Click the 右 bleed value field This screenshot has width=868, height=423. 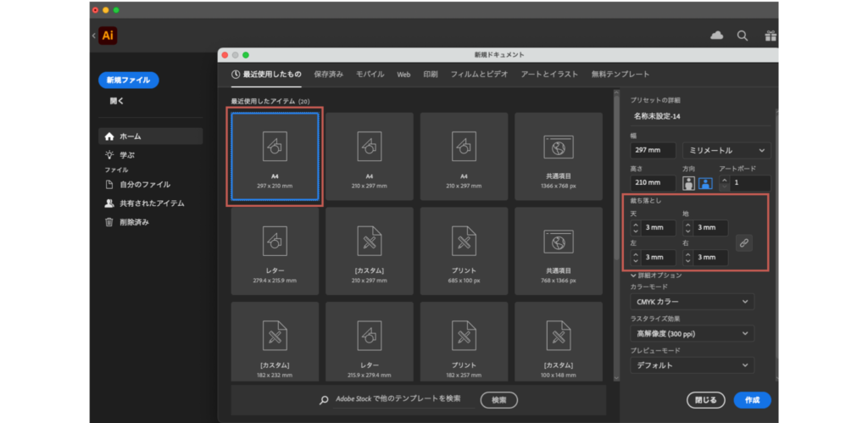point(711,258)
